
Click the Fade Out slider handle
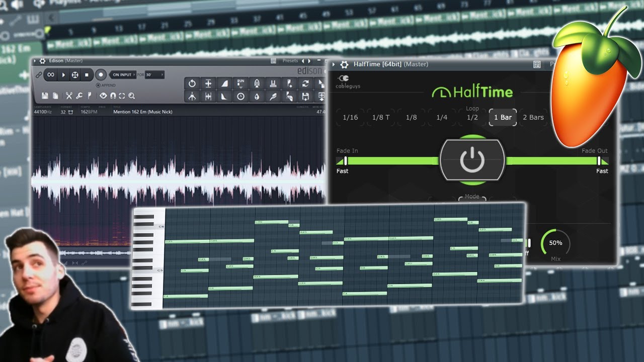click(599, 161)
